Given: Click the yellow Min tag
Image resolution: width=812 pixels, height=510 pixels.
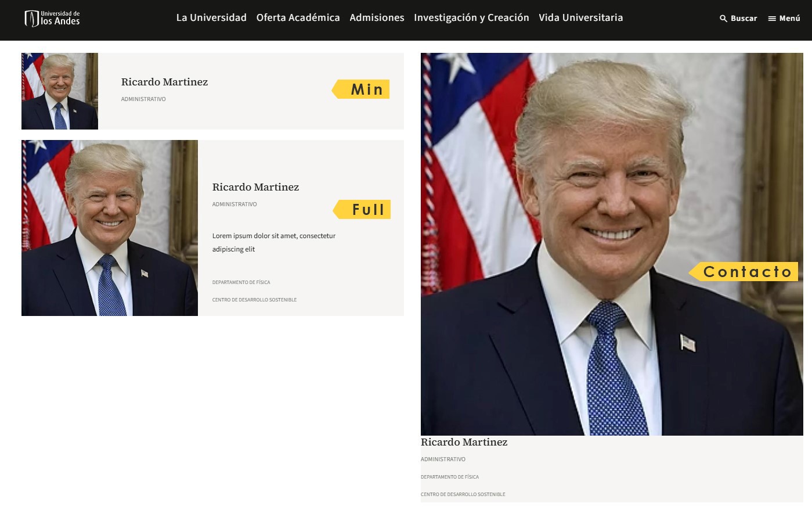Looking at the screenshot, I should [x=360, y=89].
